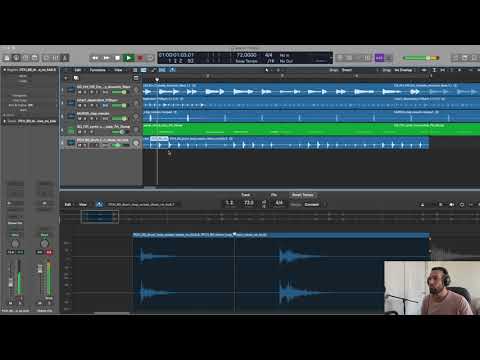
Task: Click the playhead marker in the Tracks ruler
Action: (157, 79)
